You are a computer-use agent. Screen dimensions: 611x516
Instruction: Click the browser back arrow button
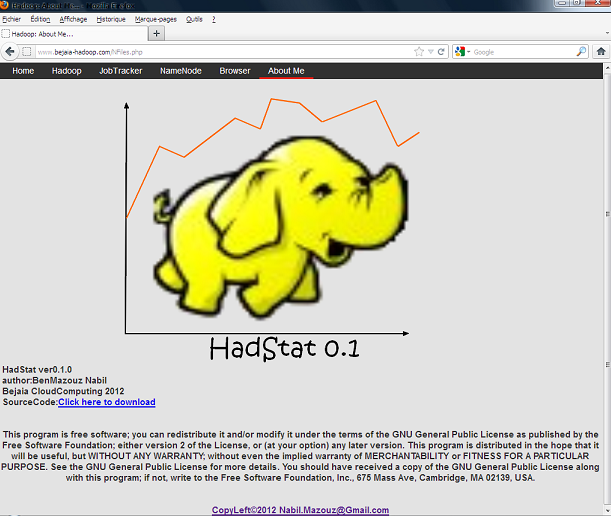[x=10, y=51]
